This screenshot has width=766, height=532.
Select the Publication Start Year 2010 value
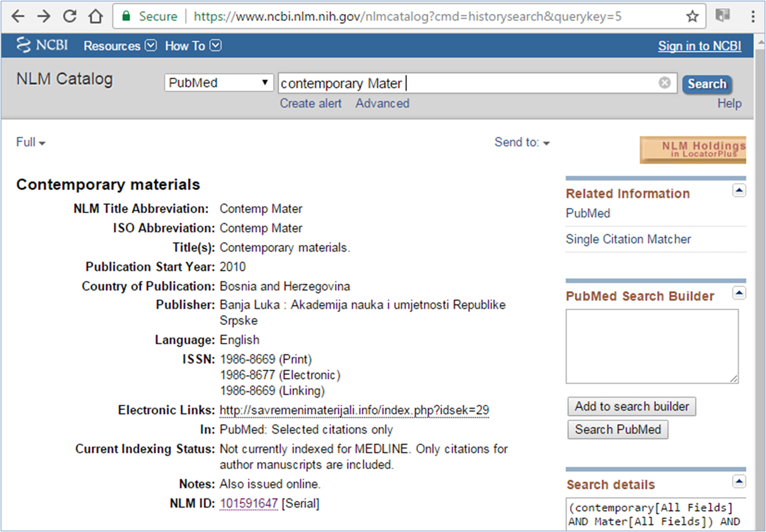click(232, 267)
